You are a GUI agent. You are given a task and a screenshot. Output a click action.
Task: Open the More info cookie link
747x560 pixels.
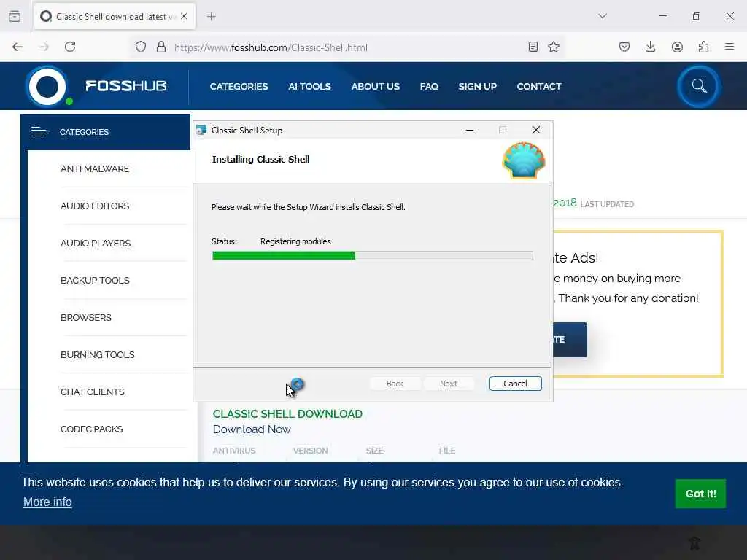tap(47, 502)
